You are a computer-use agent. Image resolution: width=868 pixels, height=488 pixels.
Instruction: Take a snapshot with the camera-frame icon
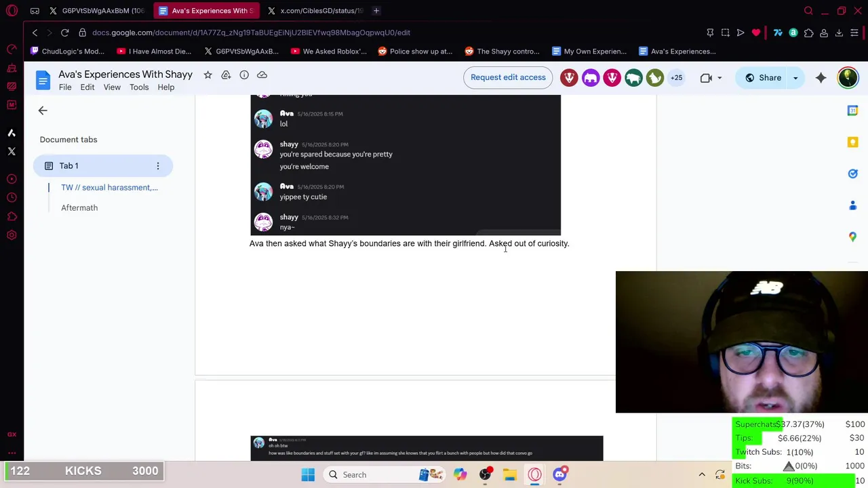pyautogui.click(x=725, y=33)
